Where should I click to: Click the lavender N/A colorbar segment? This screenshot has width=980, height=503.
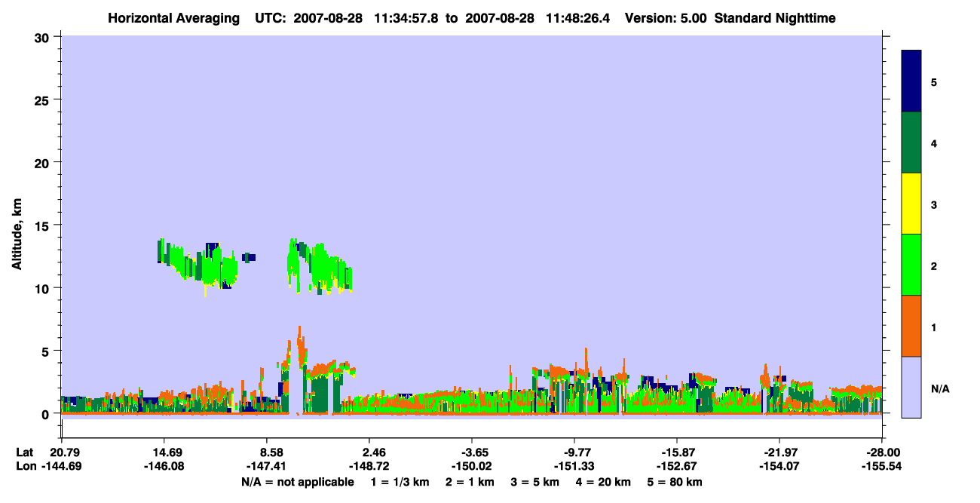pyautogui.click(x=911, y=387)
